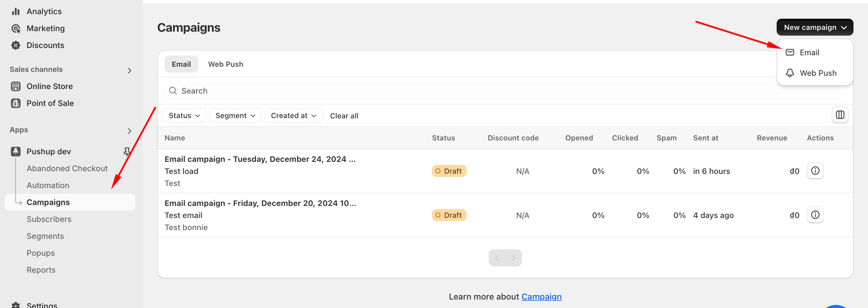Open the Campaign learn more link
The width and height of the screenshot is (868, 308).
(541, 297)
